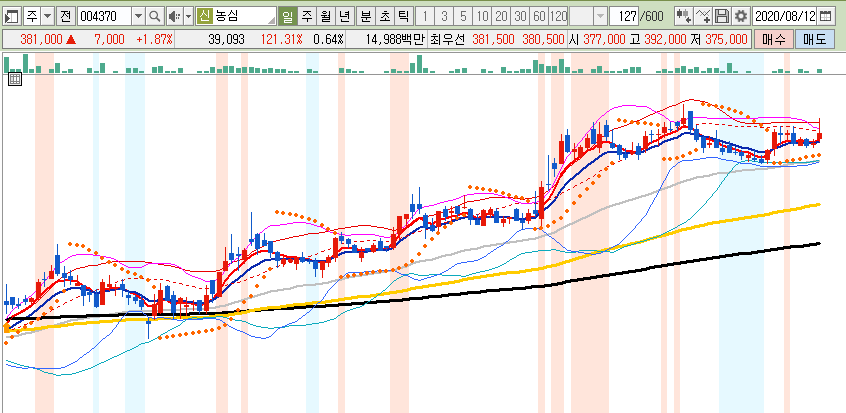Screen dimensions: 846x413
Task: Click the change percent +1.87%
Action: pyautogui.click(x=154, y=39)
